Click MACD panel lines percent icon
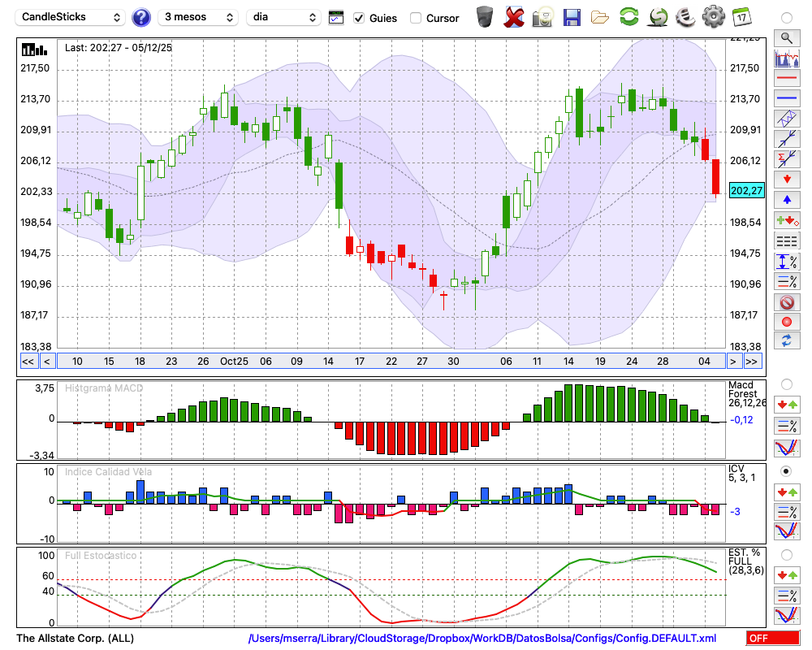This screenshot has width=812, height=650. [787, 426]
